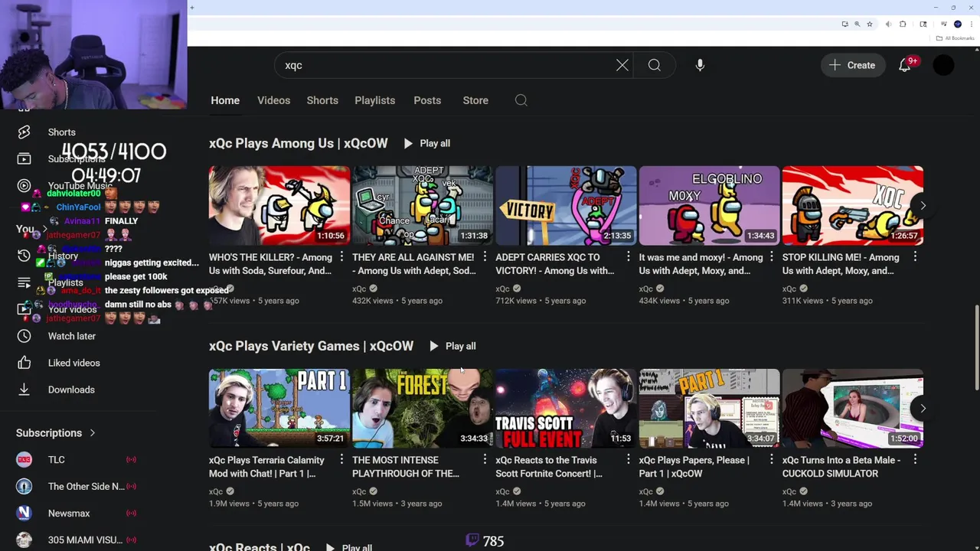Open account avatar menu
This screenshot has width=980, height=551.
coord(943,65)
